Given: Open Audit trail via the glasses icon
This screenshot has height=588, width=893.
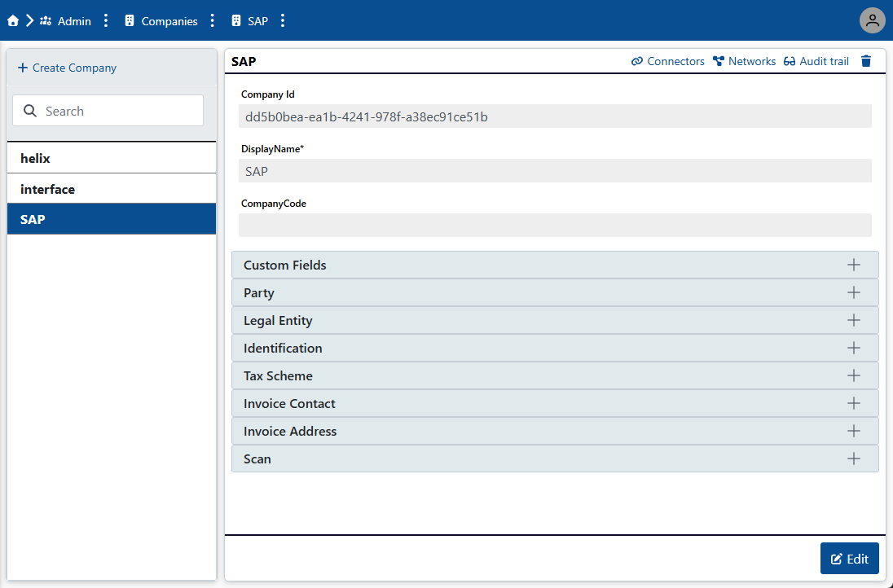Looking at the screenshot, I should click(x=789, y=60).
